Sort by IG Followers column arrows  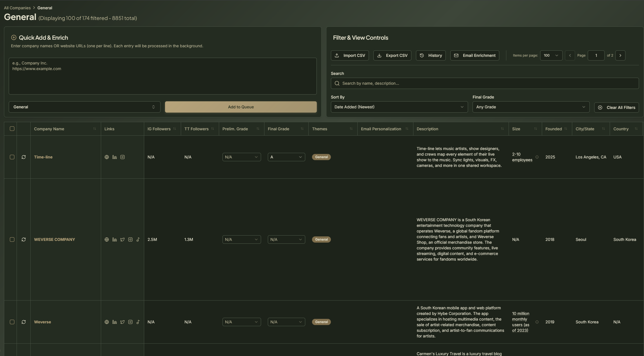pos(175,129)
